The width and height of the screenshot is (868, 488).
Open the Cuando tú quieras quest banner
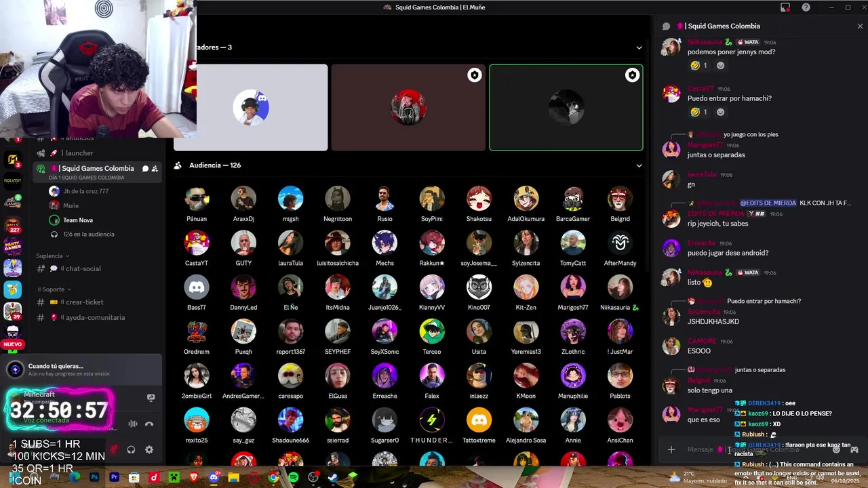click(x=81, y=369)
